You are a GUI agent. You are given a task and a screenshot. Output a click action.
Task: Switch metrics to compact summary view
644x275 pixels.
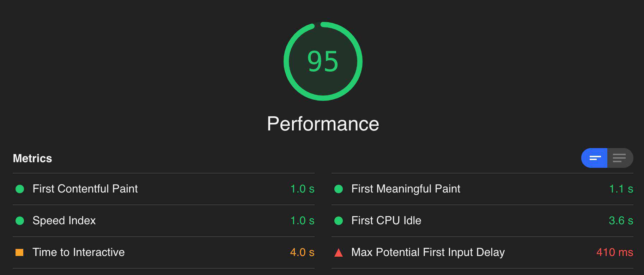[594, 158]
